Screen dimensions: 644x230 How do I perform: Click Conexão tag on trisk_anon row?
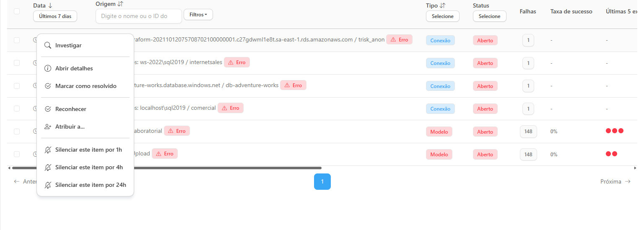tap(440, 41)
